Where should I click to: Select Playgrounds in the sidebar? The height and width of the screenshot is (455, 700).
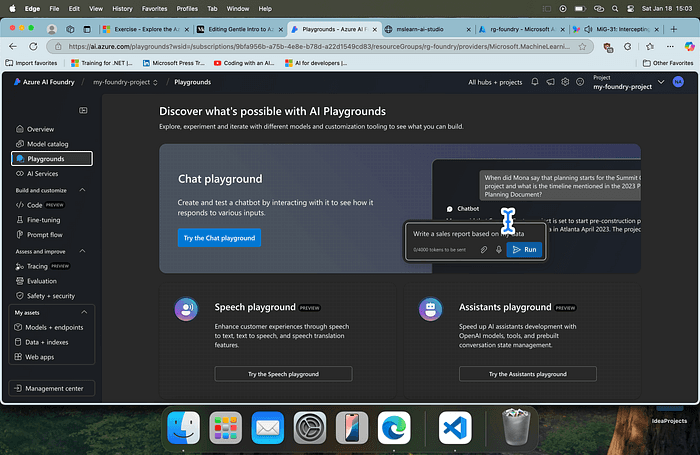point(52,159)
